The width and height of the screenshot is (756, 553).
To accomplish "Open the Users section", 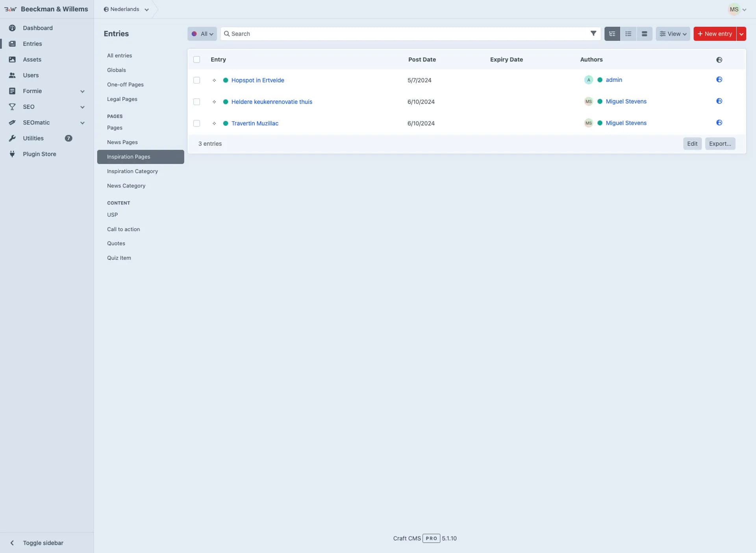I will tap(31, 75).
